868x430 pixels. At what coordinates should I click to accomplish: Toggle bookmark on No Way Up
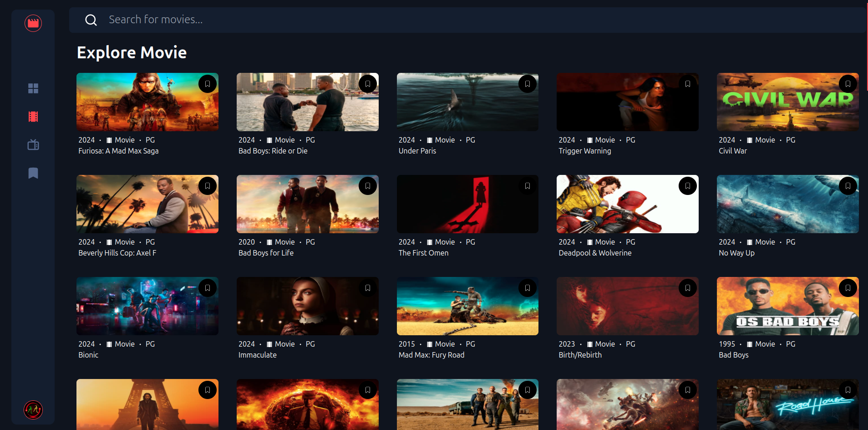click(848, 186)
